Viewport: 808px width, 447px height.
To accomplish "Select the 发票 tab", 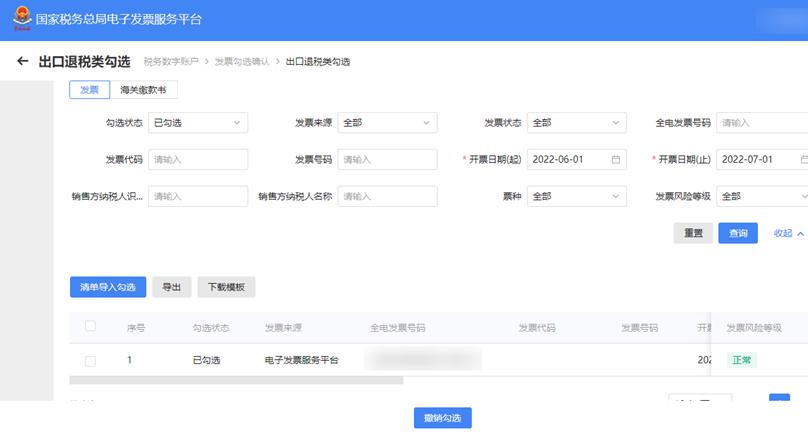I will coord(89,90).
